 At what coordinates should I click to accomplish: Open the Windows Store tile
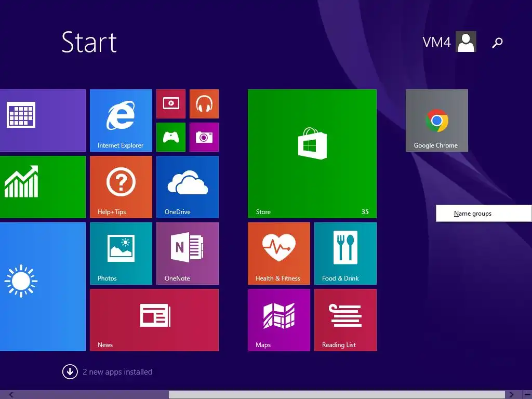[312, 154]
